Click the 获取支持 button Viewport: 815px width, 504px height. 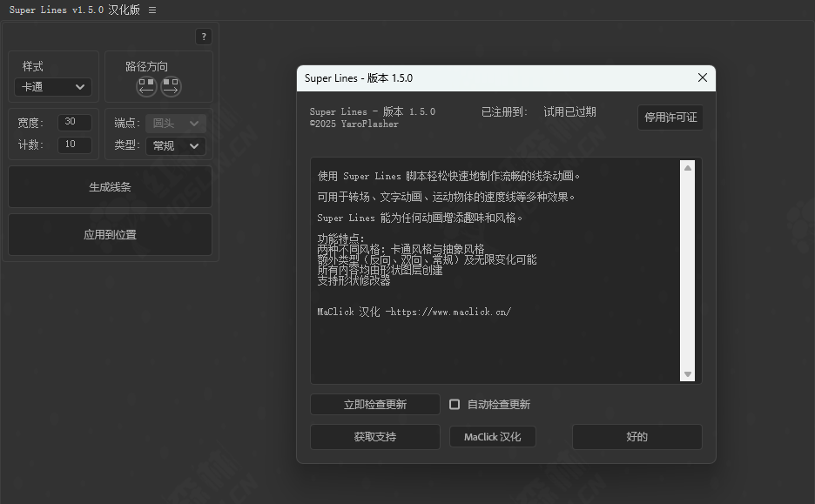374,437
